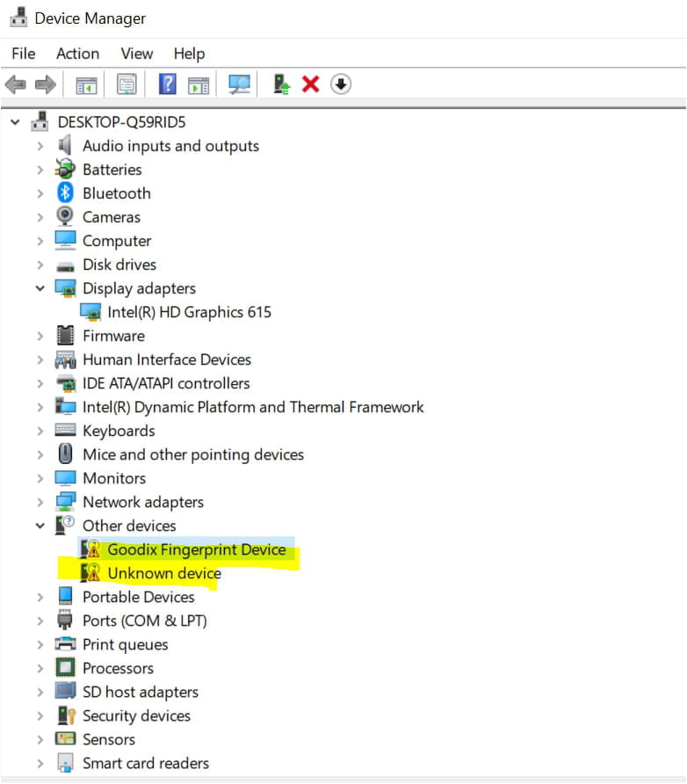Click the Audio inputs speaker icon
The height and width of the screenshot is (784, 687).
(65, 146)
